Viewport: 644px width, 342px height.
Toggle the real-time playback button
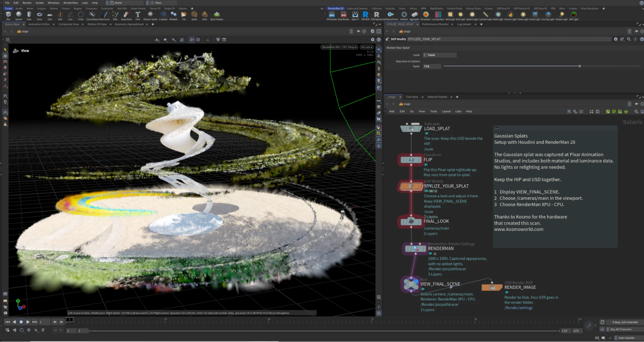coord(29,330)
